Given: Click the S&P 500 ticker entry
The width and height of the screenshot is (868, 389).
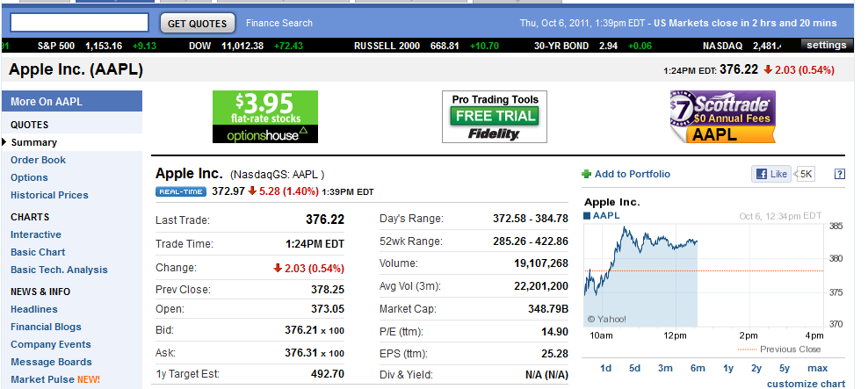Looking at the screenshot, I should click(97, 46).
